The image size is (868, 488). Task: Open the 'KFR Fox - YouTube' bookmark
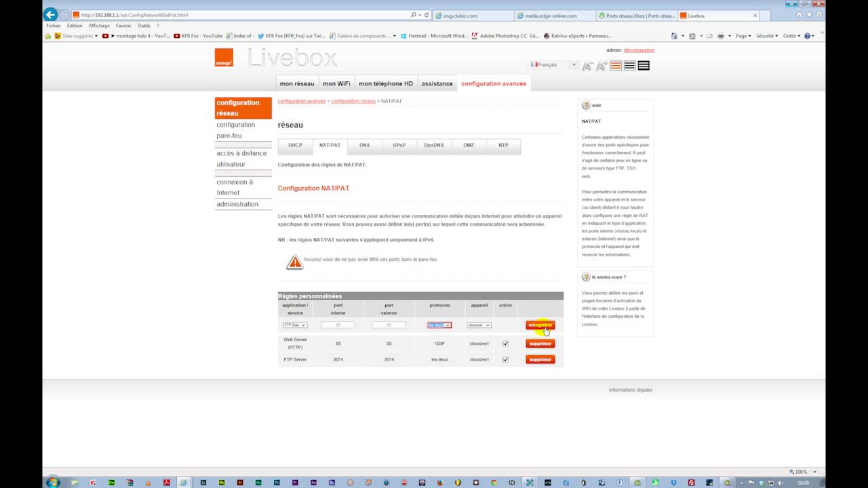[198, 36]
